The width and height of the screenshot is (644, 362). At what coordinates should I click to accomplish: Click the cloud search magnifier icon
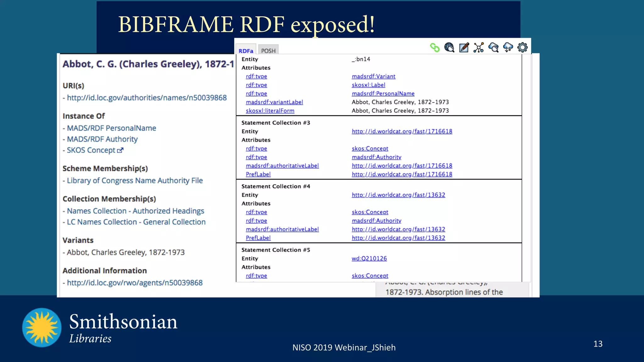click(493, 47)
